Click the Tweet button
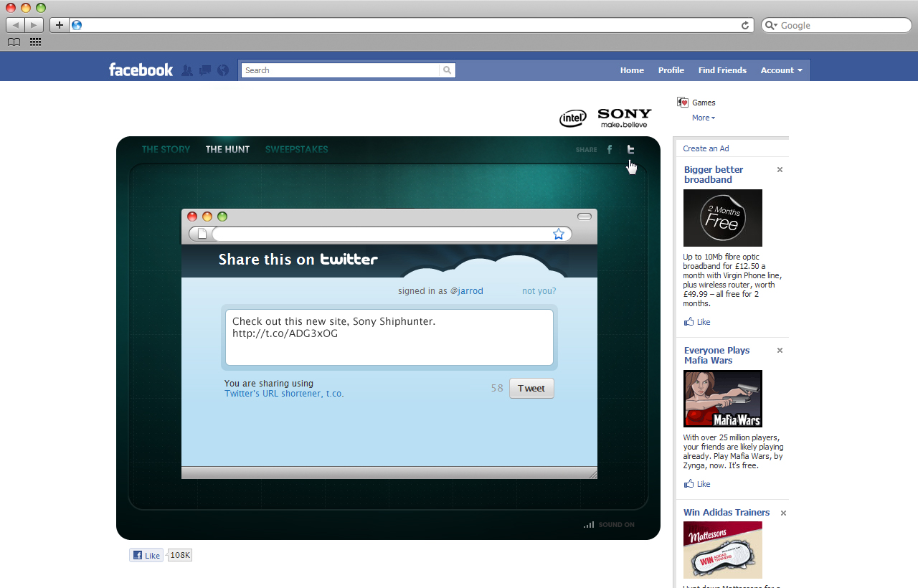 (x=531, y=388)
